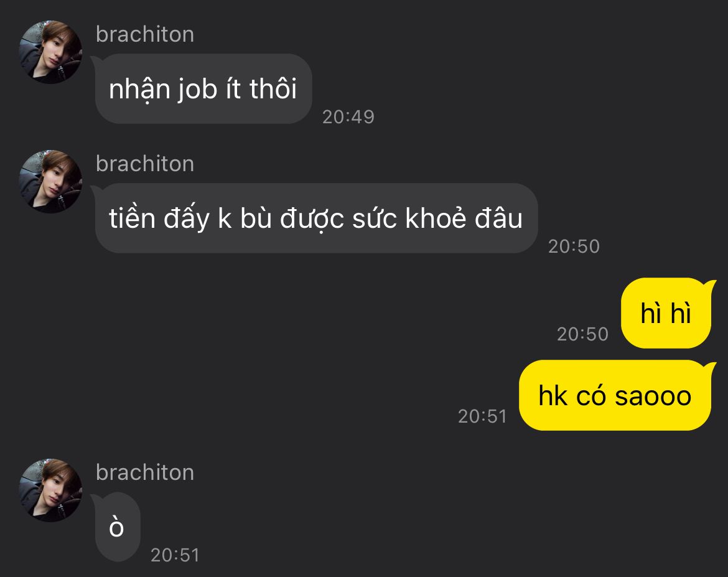Select the short 'ò' reply bubble

117,527
